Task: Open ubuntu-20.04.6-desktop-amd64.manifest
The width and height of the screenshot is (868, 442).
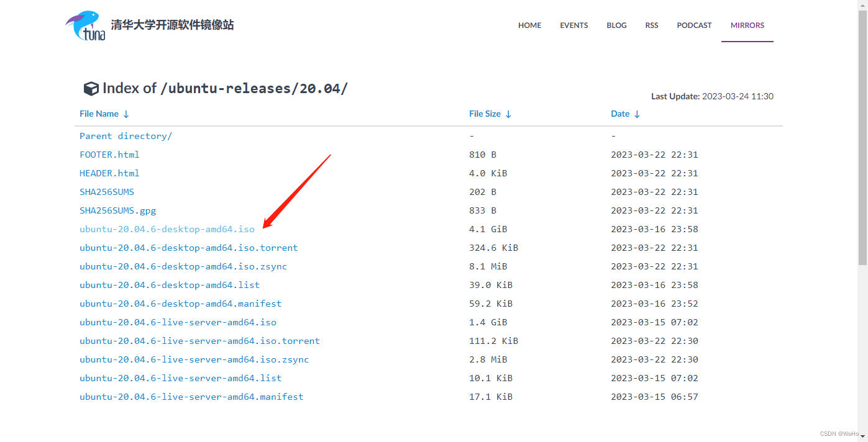Action: [x=181, y=304]
